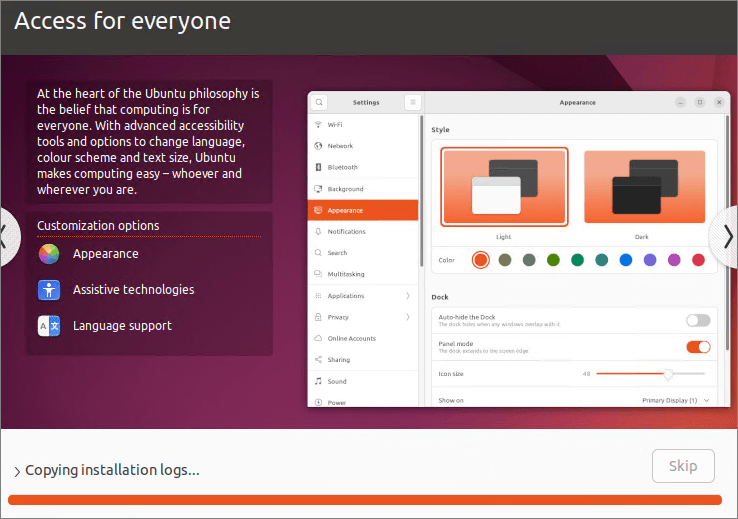
Task: Open the Settings hamburger menu icon
Action: tap(412, 102)
